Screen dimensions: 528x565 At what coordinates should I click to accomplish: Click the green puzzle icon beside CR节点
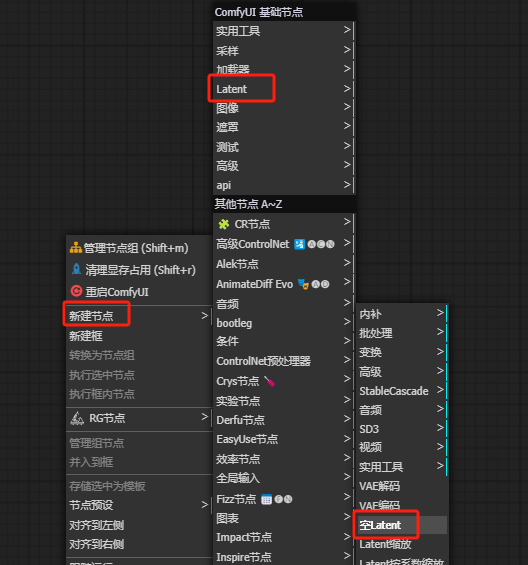coord(224,224)
